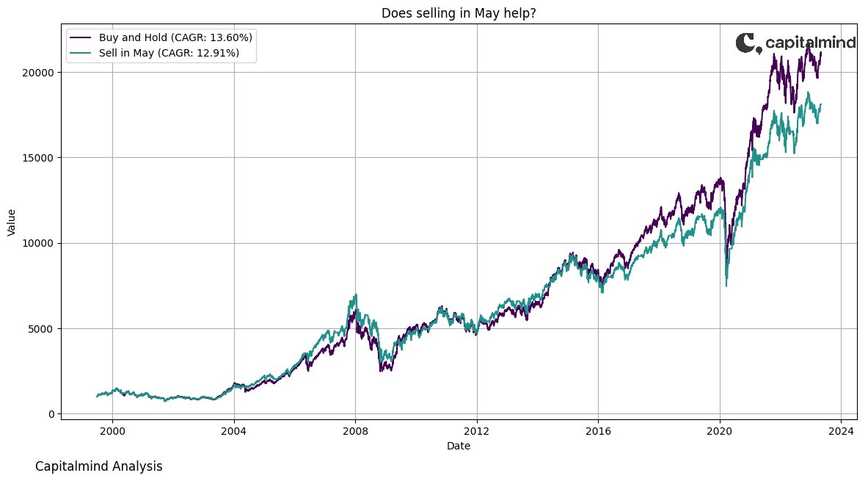Click the "Date" x-axis label

point(459,446)
